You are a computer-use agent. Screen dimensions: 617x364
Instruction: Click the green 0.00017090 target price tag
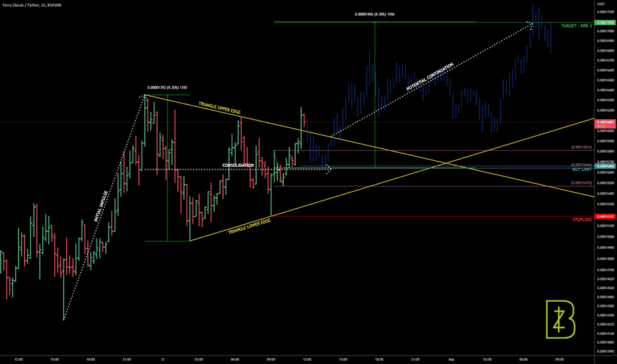click(x=606, y=23)
